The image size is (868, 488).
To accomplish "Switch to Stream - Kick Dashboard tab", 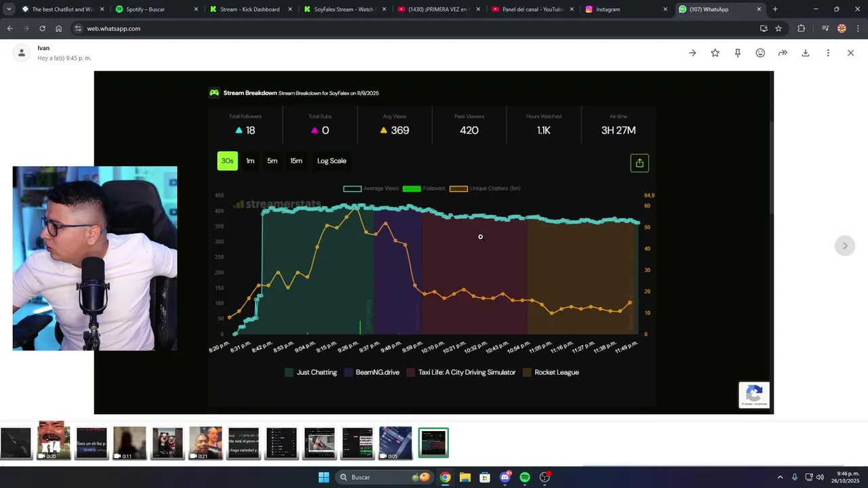I will [250, 9].
